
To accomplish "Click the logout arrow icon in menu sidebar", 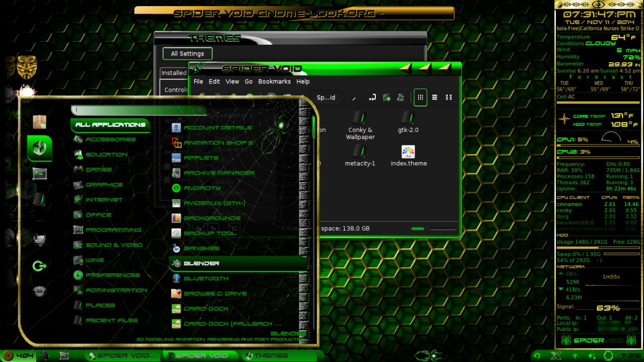I will [x=40, y=266].
